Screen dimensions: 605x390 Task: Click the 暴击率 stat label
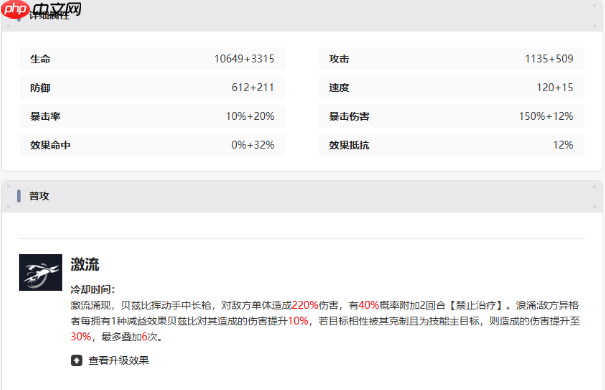pos(45,116)
